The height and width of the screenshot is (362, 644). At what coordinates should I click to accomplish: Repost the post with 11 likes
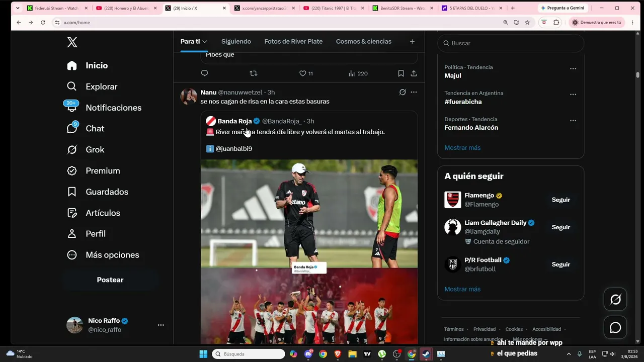[254, 73]
